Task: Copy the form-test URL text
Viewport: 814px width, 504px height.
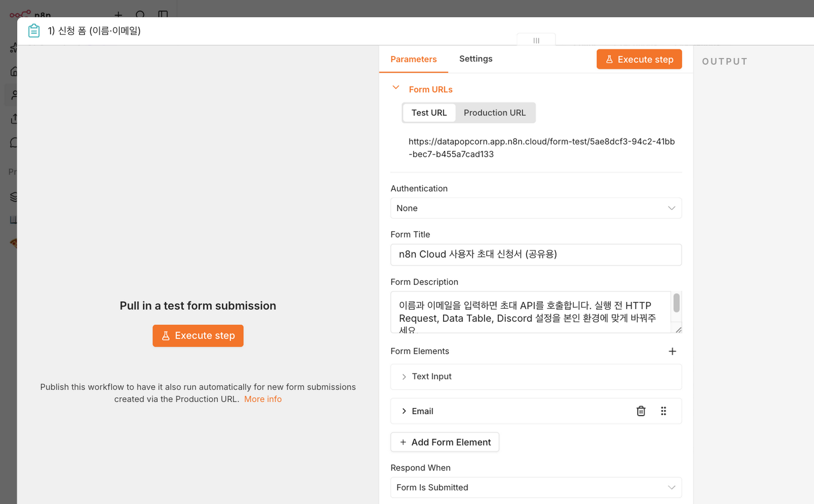Action: pyautogui.click(x=542, y=148)
